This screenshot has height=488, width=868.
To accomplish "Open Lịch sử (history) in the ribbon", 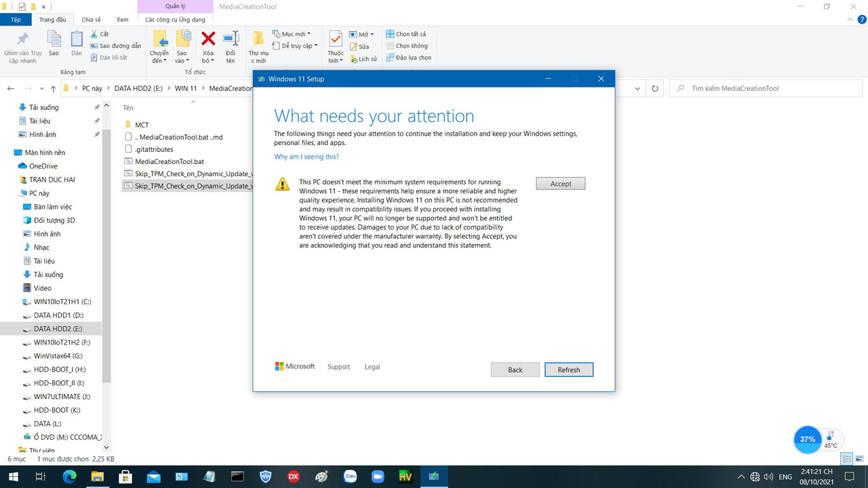I will (363, 59).
